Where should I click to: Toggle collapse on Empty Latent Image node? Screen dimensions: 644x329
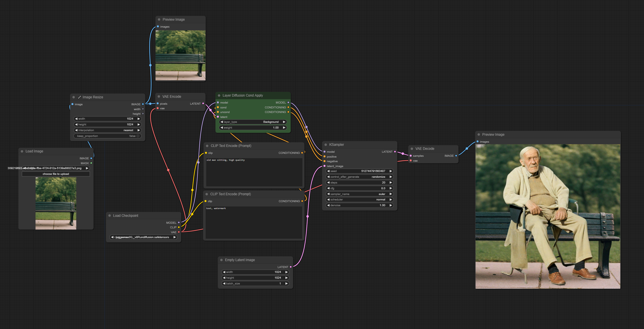(221, 260)
